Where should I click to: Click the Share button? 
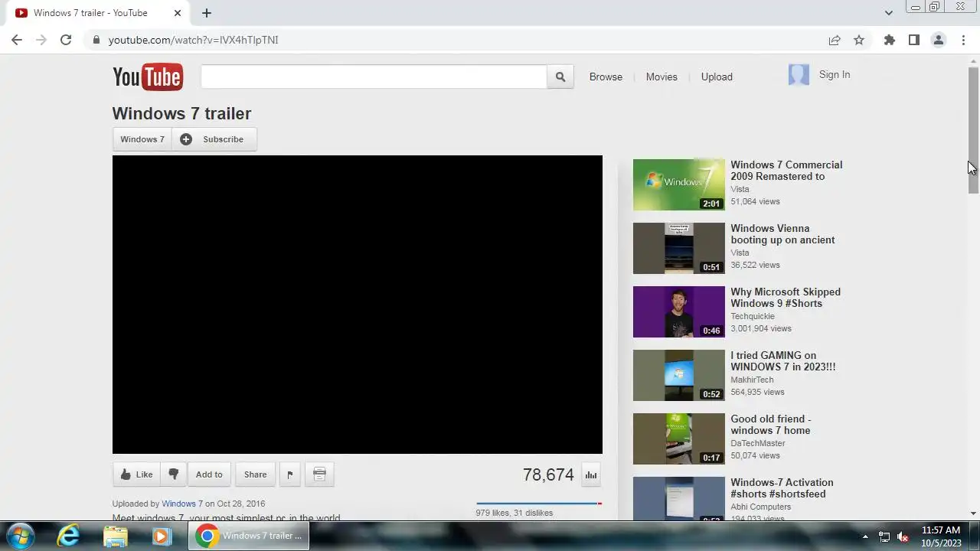coord(256,474)
